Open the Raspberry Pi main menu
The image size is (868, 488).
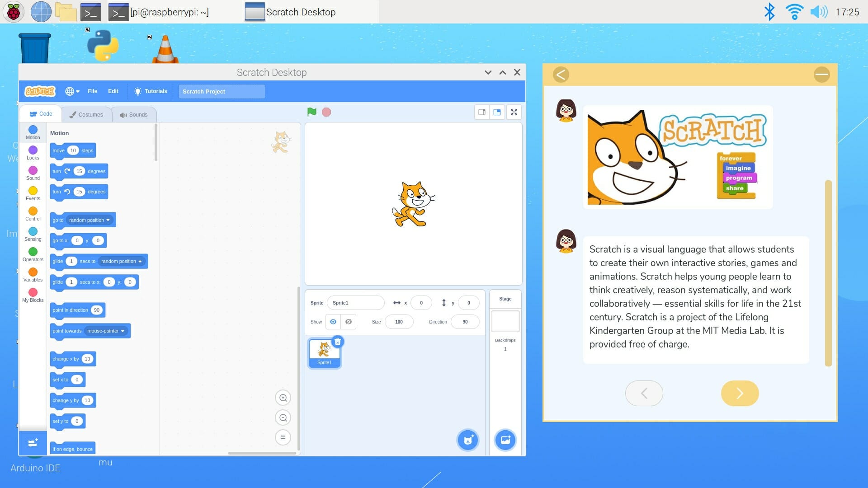pos(14,12)
